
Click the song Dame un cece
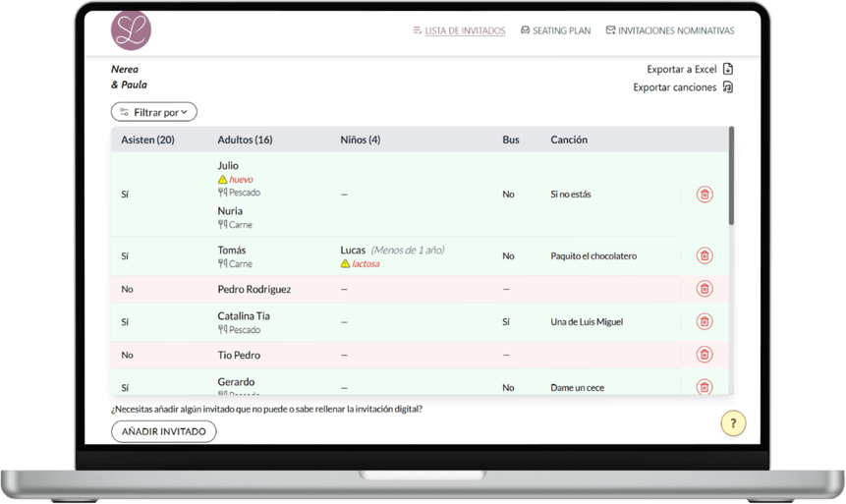click(578, 388)
